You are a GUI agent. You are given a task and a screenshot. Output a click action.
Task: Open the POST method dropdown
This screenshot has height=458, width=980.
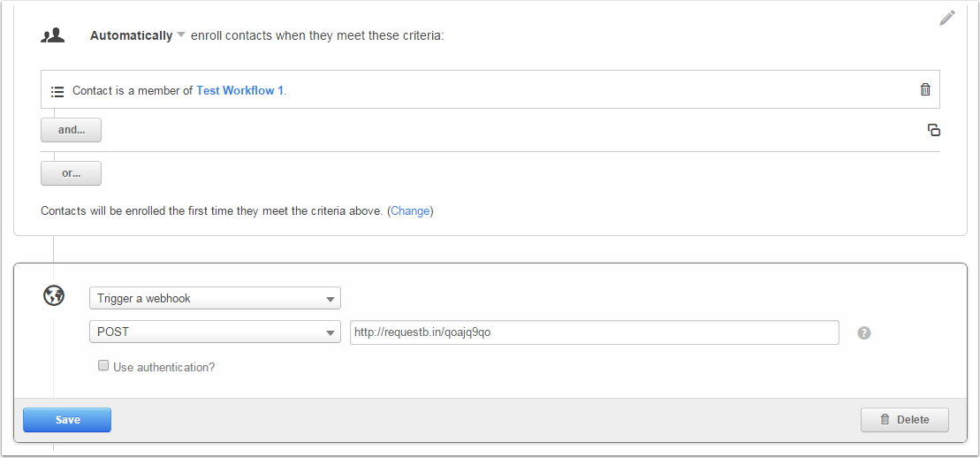[215, 332]
